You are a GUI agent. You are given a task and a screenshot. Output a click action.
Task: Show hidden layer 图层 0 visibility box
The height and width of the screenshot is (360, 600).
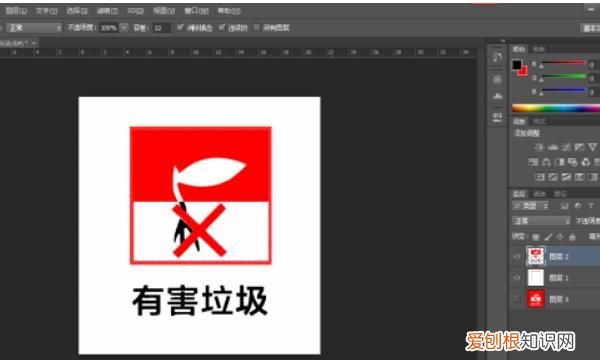coord(517,299)
